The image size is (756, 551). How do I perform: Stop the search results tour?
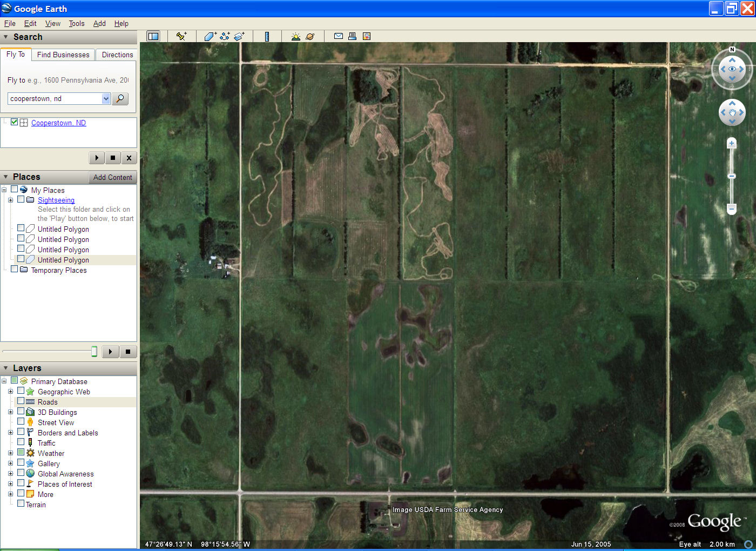click(x=112, y=158)
